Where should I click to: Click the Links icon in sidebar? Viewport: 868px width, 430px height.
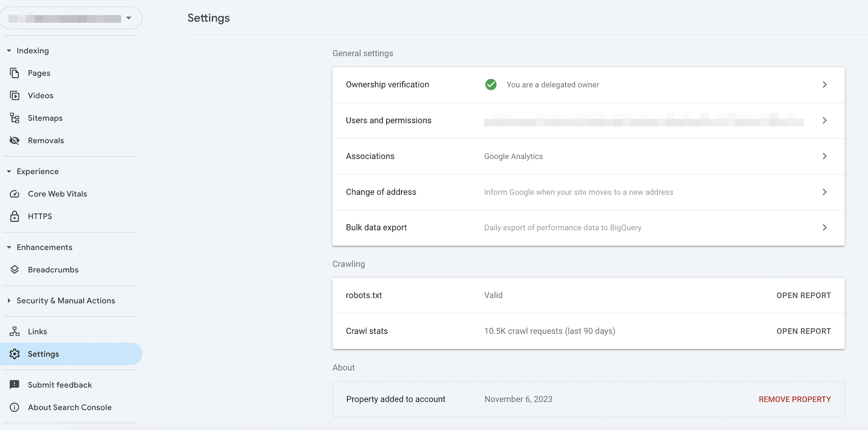pos(14,331)
